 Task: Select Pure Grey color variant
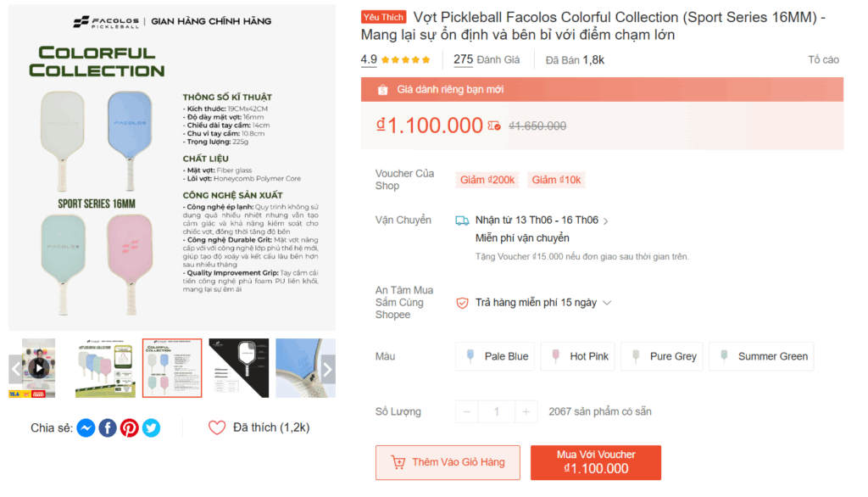pyautogui.click(x=664, y=357)
